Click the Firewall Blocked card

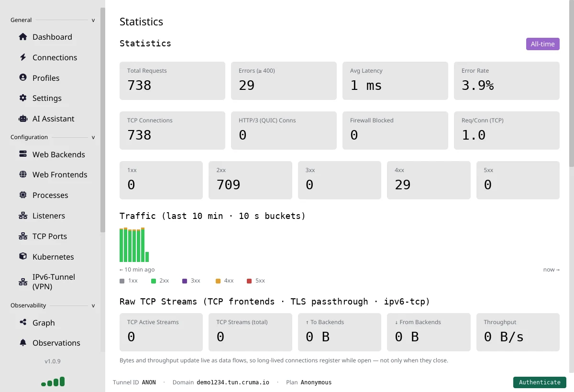point(395,131)
